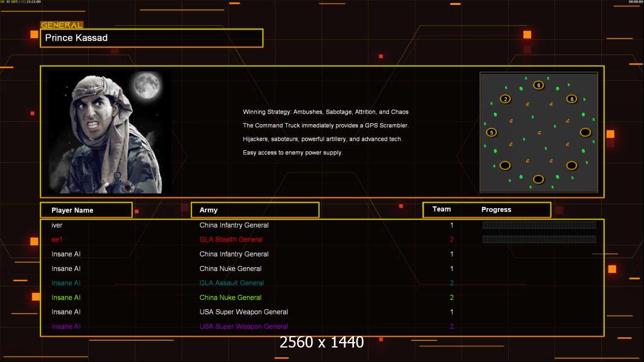Click the 00:00:00 timer at top right

pyautogui.click(x=636, y=2)
